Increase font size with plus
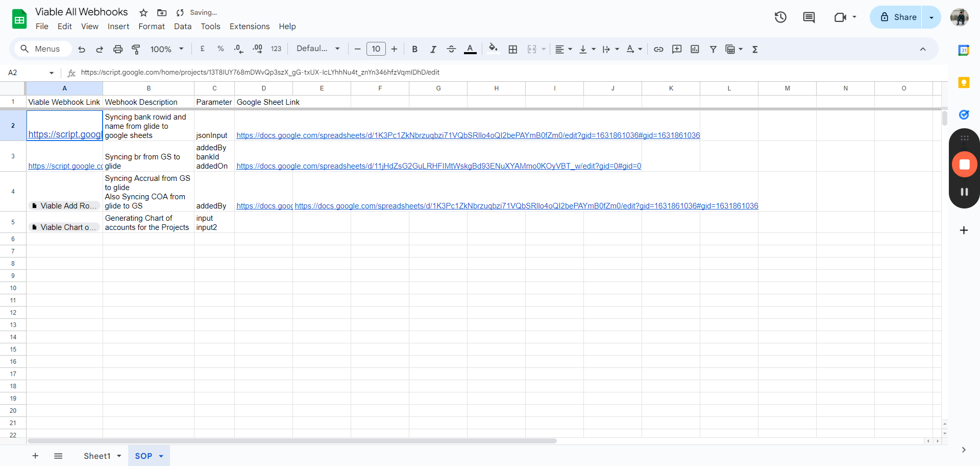This screenshot has width=980, height=466. click(x=394, y=49)
